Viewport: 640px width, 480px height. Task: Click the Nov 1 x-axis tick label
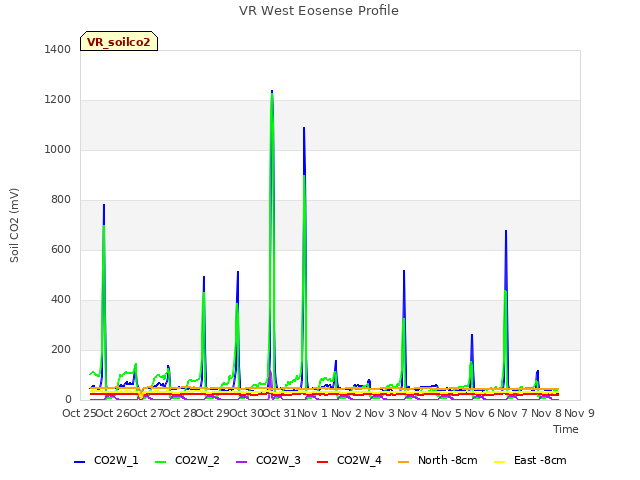tap(312, 413)
